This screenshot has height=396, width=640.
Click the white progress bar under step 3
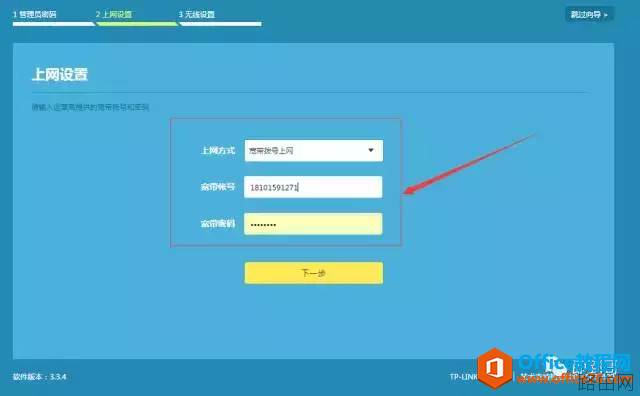(x=220, y=24)
